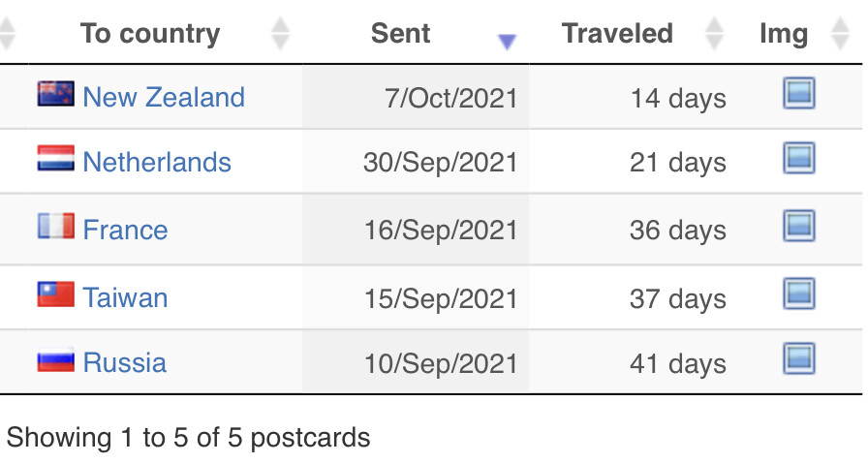Sort by To country using its arrows

tap(280, 33)
